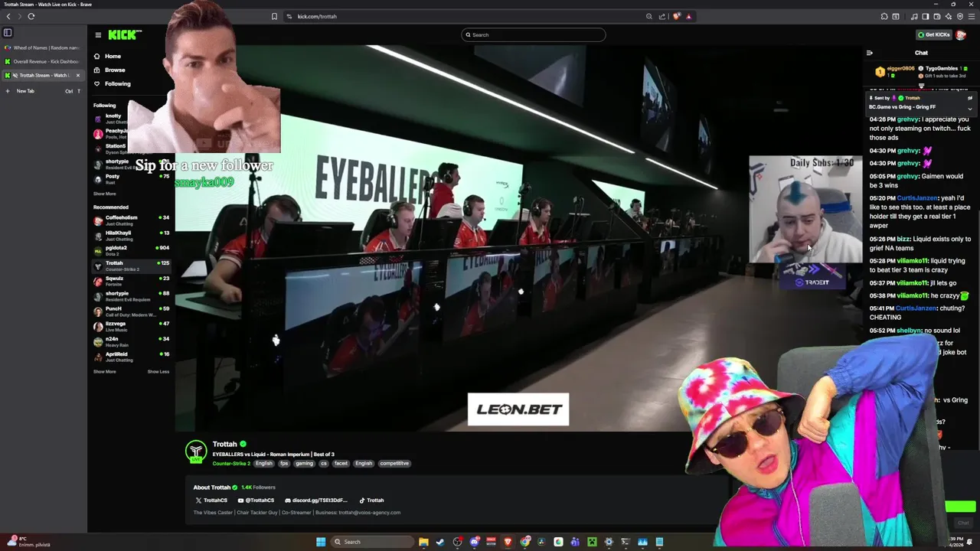This screenshot has height=551, width=980.
Task: Open Posty channel in Following
Action: tap(130, 179)
